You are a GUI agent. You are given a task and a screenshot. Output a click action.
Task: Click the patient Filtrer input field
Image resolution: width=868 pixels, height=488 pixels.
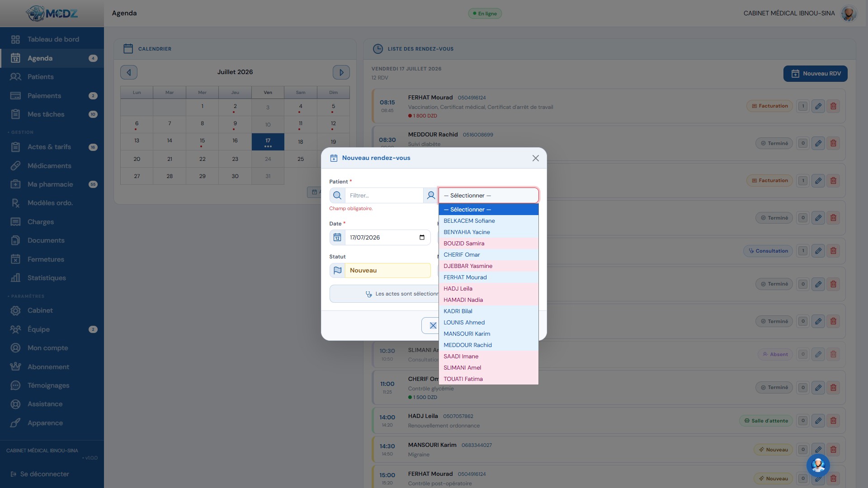click(x=384, y=196)
